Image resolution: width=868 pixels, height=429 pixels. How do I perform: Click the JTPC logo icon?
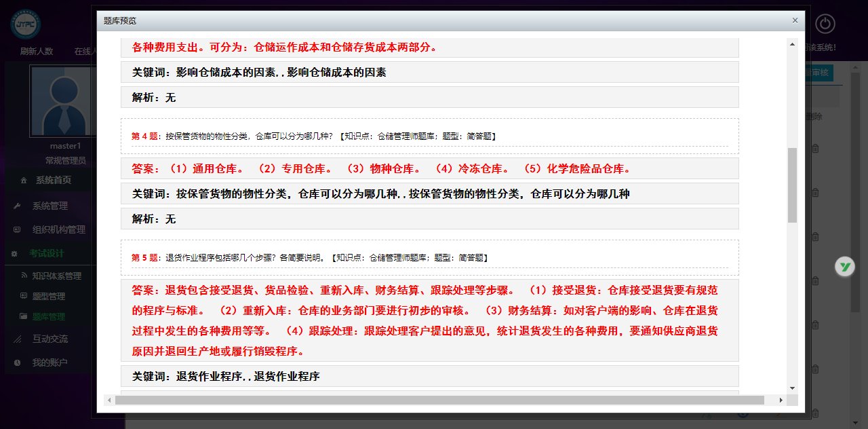point(26,24)
